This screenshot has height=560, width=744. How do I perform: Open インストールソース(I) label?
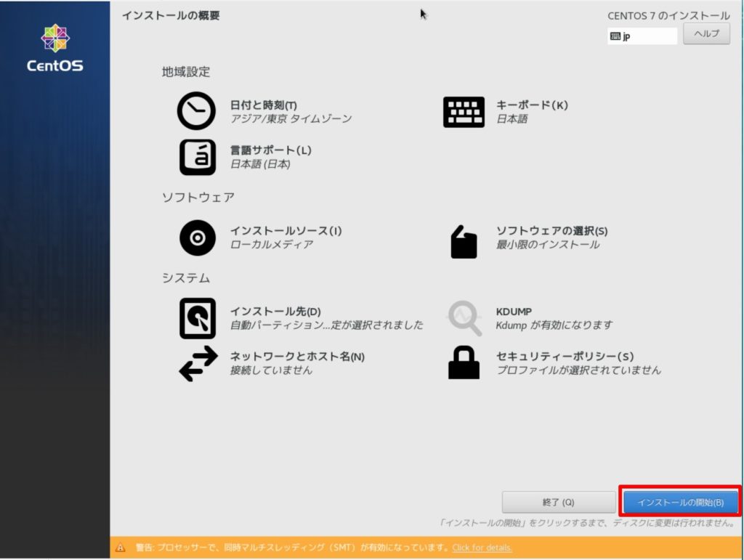click(286, 230)
